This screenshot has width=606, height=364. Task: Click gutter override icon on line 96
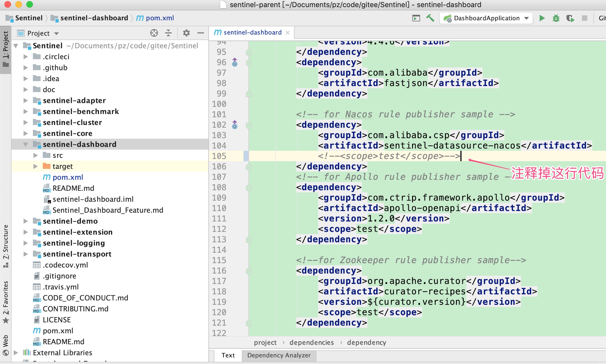[235, 62]
